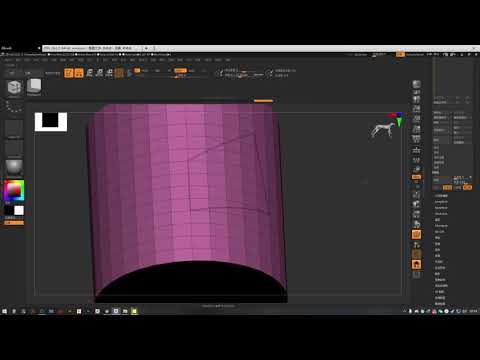Click the AAHalf icon on right shelf
The height and width of the screenshot is (360, 480).
[416, 129]
